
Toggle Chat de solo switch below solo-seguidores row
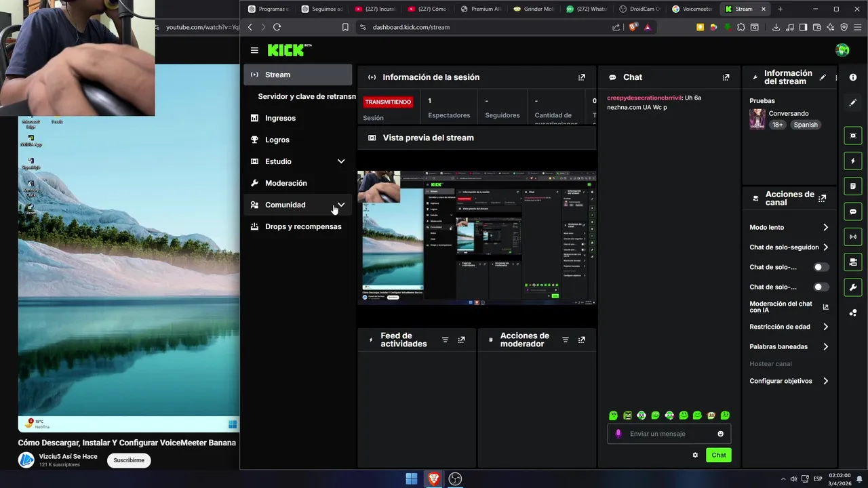(x=821, y=267)
